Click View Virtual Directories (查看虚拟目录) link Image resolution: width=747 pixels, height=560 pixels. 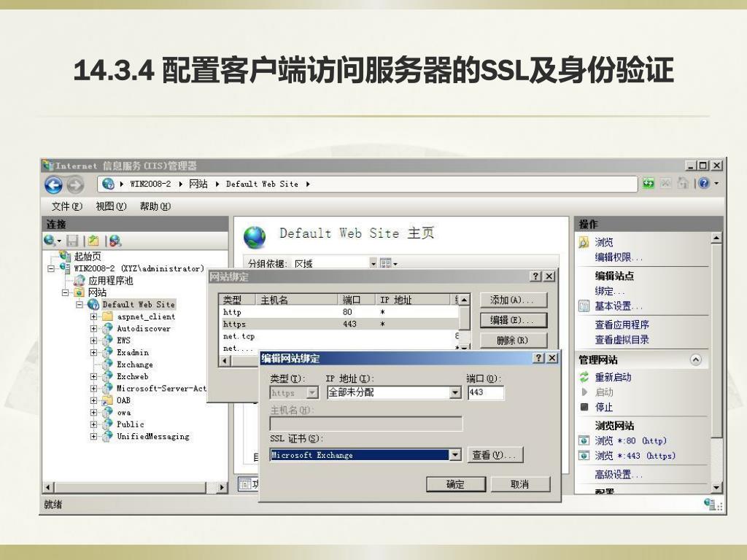622,340
